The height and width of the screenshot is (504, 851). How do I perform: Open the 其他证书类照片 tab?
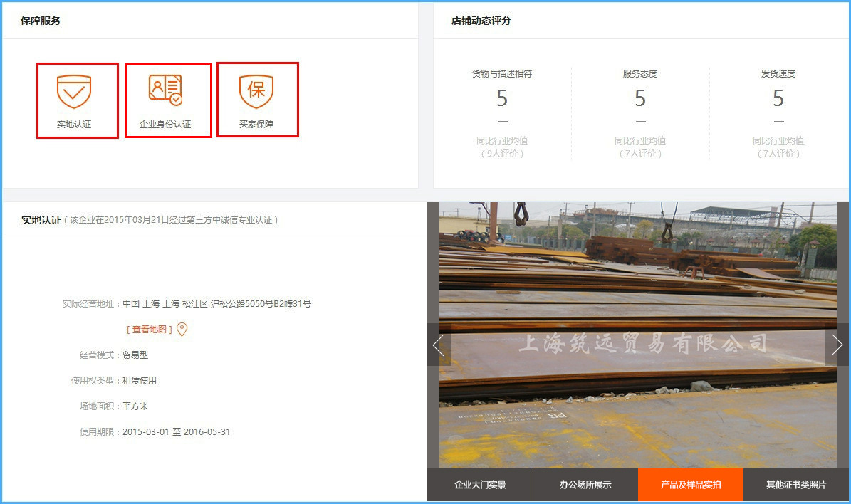pos(795,485)
